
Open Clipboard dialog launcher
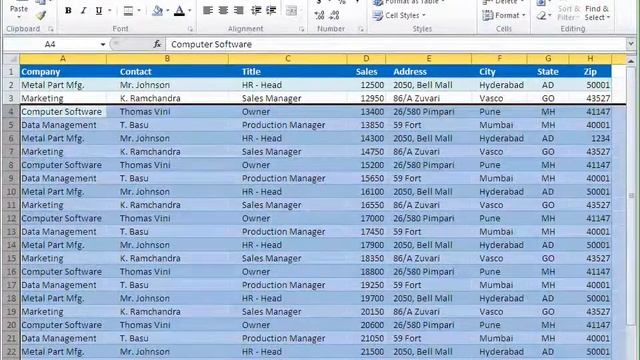click(51, 29)
